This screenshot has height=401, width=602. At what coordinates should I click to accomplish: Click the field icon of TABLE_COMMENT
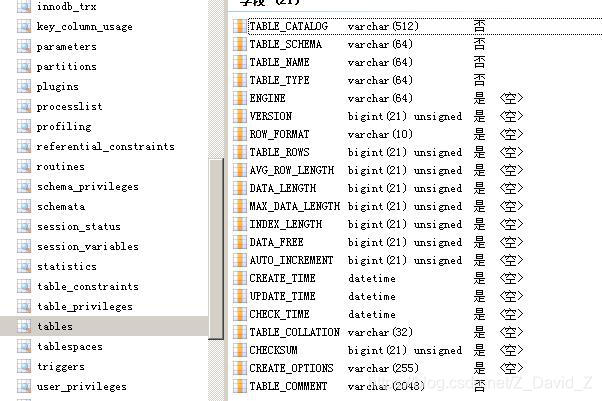[x=240, y=386]
